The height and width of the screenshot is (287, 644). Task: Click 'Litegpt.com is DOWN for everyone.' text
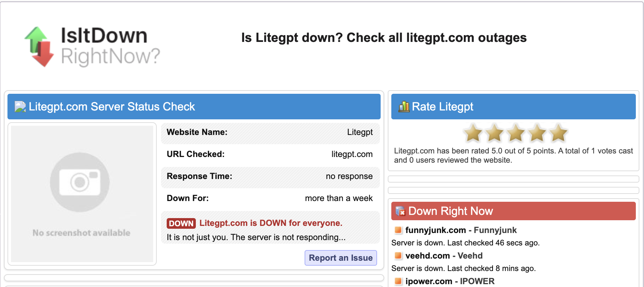click(271, 223)
